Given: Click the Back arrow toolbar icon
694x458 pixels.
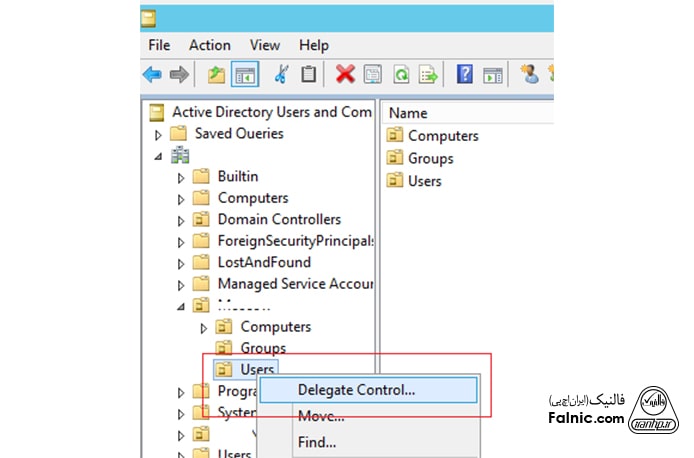Looking at the screenshot, I should pyautogui.click(x=152, y=74).
